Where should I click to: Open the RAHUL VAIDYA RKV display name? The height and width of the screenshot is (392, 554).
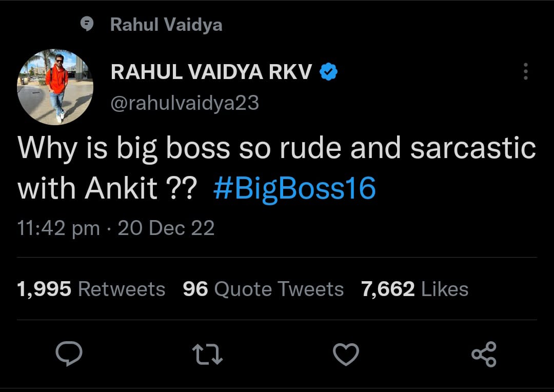coord(211,72)
